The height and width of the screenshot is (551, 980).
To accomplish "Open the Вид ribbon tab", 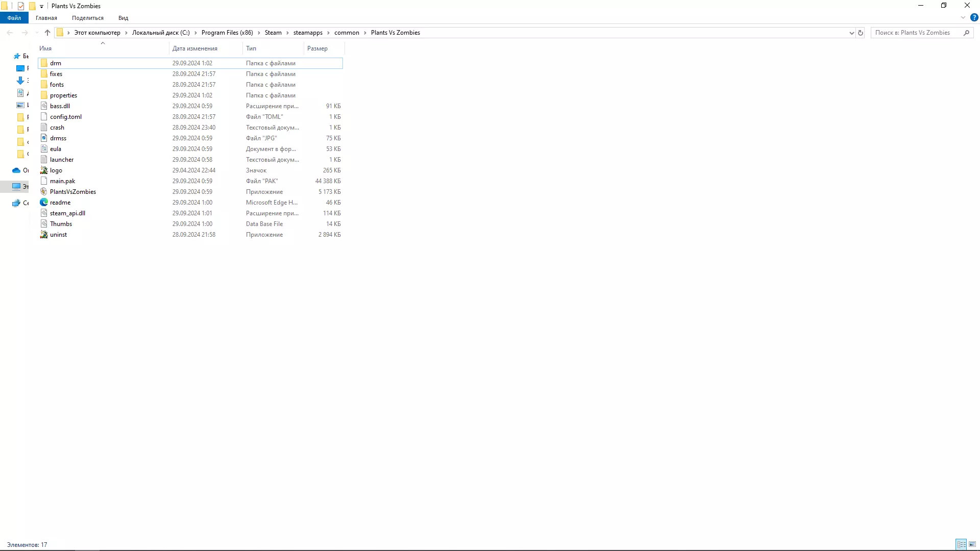I will [x=123, y=18].
